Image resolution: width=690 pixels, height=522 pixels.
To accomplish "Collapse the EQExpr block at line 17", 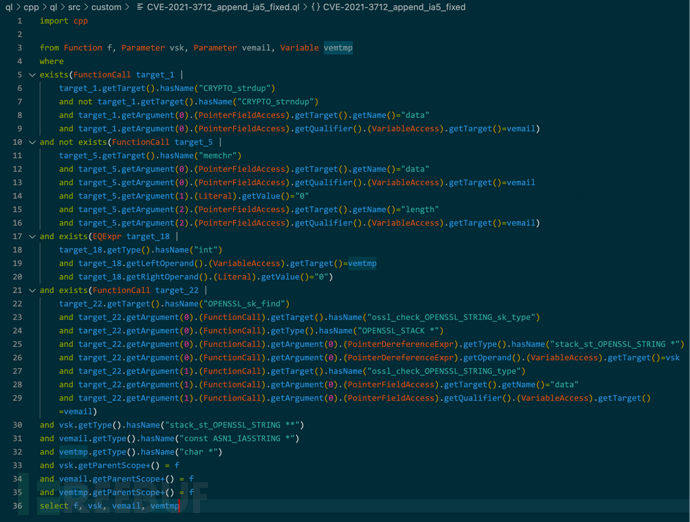I will 32,236.
